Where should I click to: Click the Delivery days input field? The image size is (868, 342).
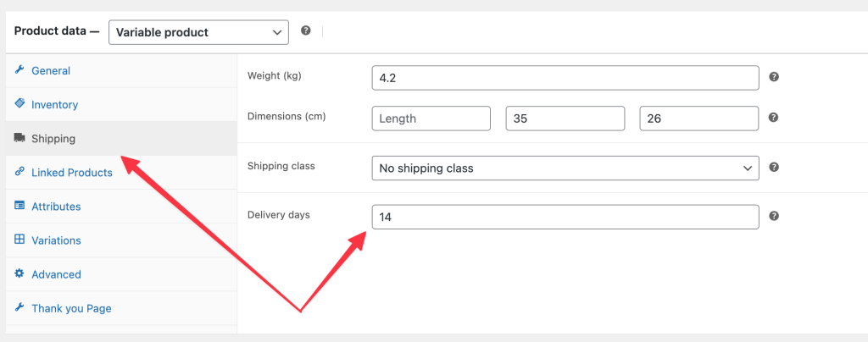point(565,217)
